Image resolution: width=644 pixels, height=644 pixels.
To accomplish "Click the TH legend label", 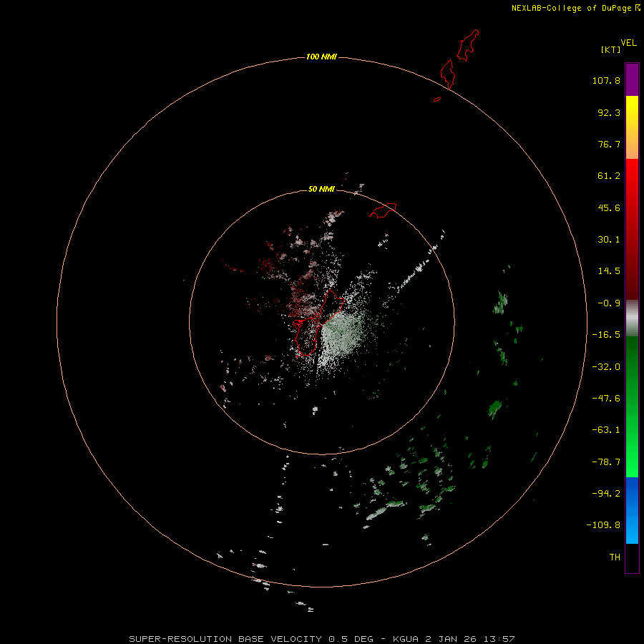I will [615, 557].
